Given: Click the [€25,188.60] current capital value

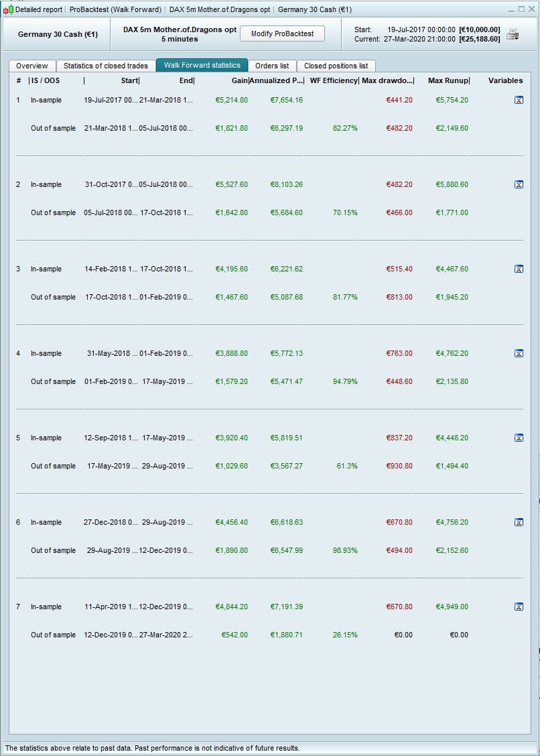Looking at the screenshot, I should (480, 39).
